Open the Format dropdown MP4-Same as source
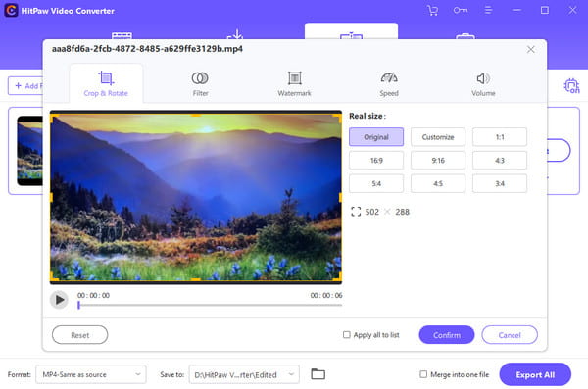Viewport: 588px width, 389px height. tap(91, 374)
